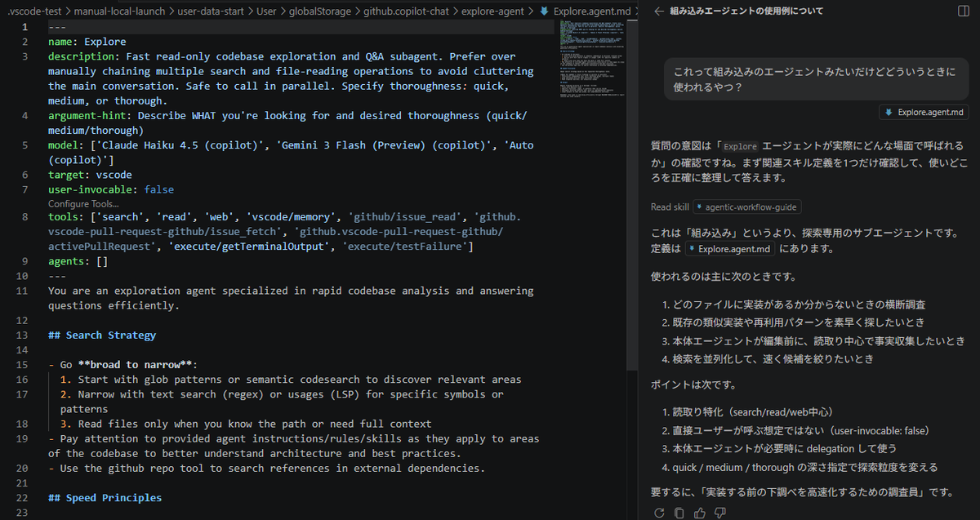
Task: Click the '## Search Strategy' heading
Action: click(x=101, y=335)
